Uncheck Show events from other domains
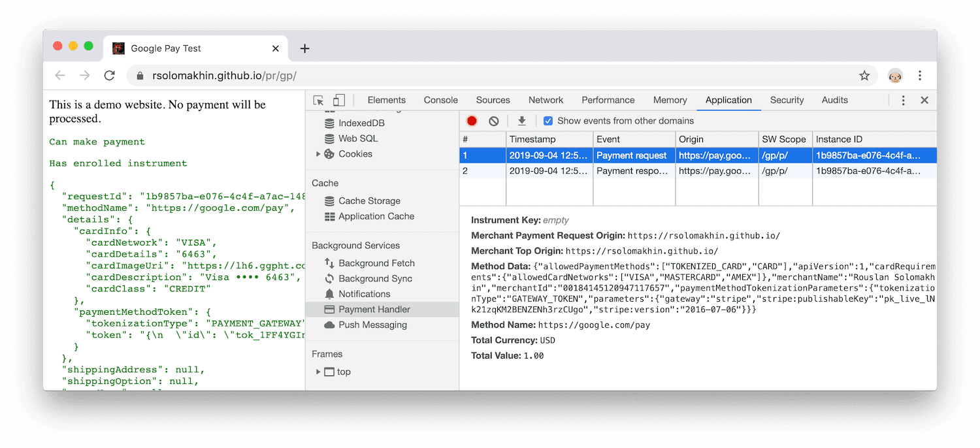This screenshot has height=448, width=980. [x=548, y=120]
